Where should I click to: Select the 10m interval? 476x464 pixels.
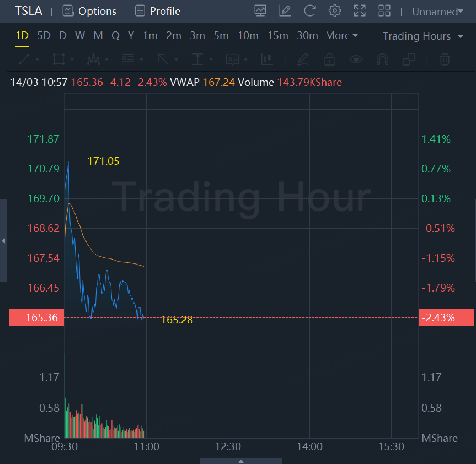[248, 36]
